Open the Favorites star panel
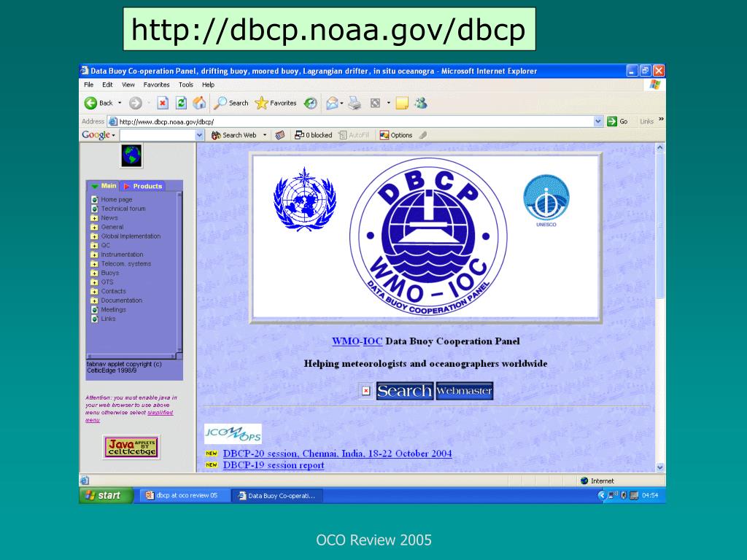 click(276, 103)
